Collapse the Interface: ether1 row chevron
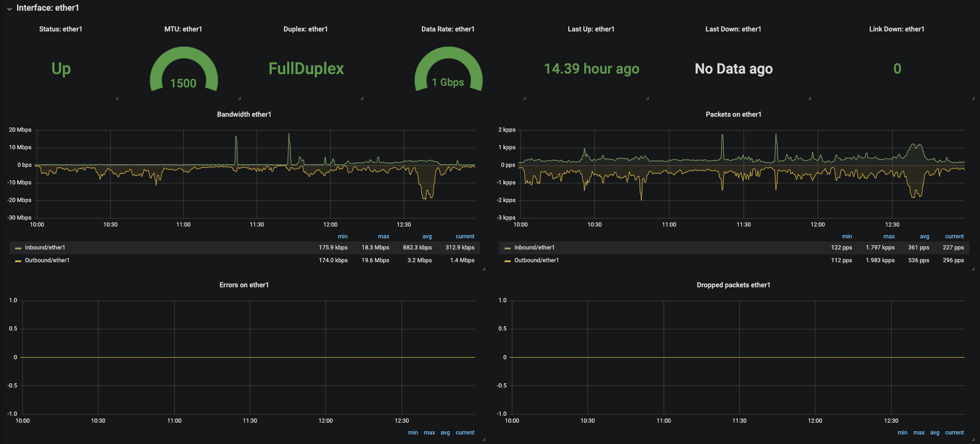Viewport: 980px width, 444px height. point(10,9)
